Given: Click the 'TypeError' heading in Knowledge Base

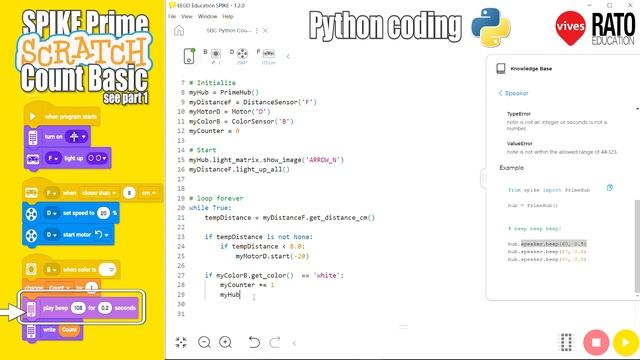Looking at the screenshot, I should coord(519,114).
